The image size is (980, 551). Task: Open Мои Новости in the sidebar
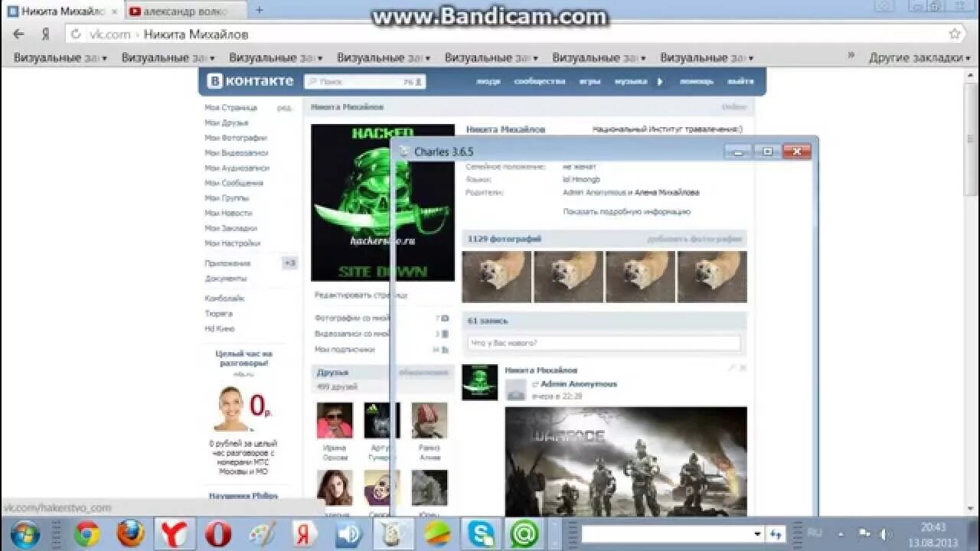click(x=228, y=213)
